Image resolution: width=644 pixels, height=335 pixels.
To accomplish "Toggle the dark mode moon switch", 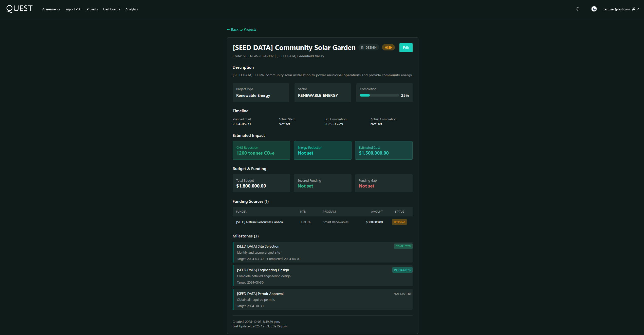I will [x=594, y=9].
